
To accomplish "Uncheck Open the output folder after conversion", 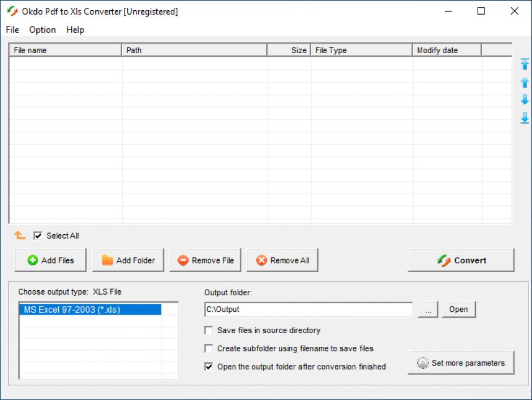I will coord(209,367).
